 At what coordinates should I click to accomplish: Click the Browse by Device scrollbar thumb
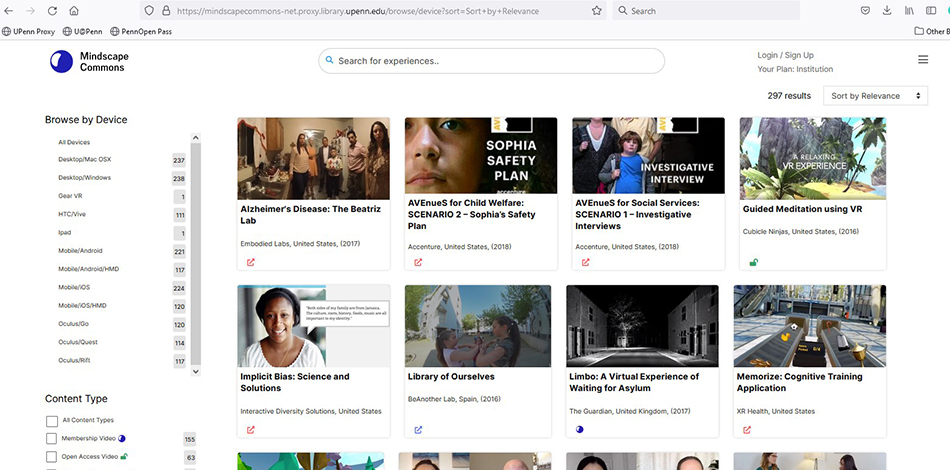195,253
